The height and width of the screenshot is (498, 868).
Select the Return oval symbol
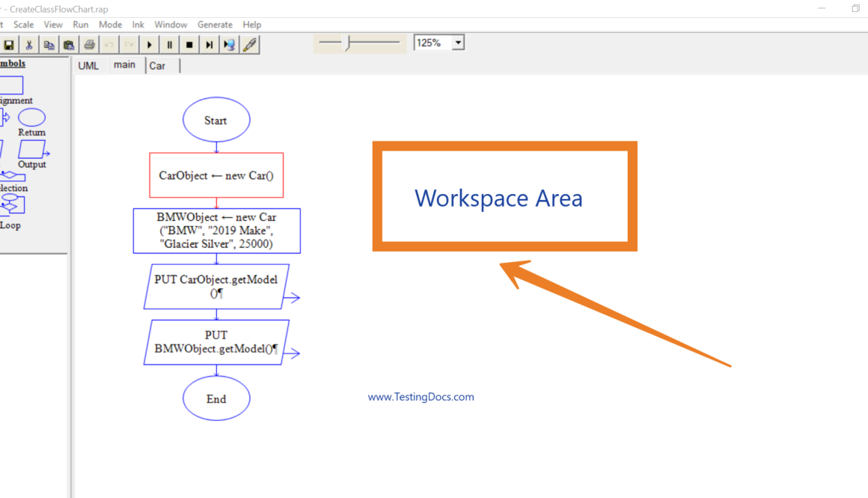(31, 118)
